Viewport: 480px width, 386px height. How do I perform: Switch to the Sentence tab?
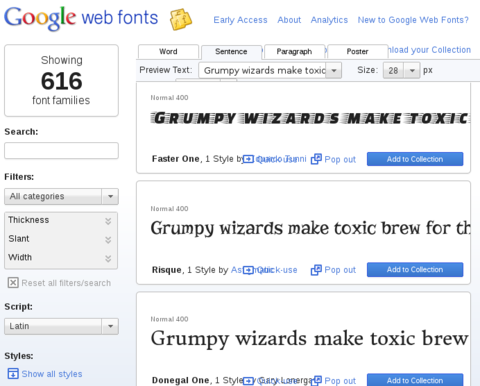point(231,52)
